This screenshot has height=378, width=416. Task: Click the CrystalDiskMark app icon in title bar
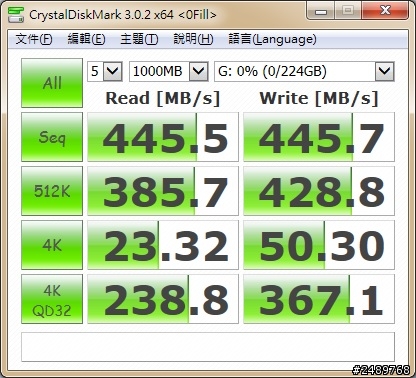[x=16, y=15]
